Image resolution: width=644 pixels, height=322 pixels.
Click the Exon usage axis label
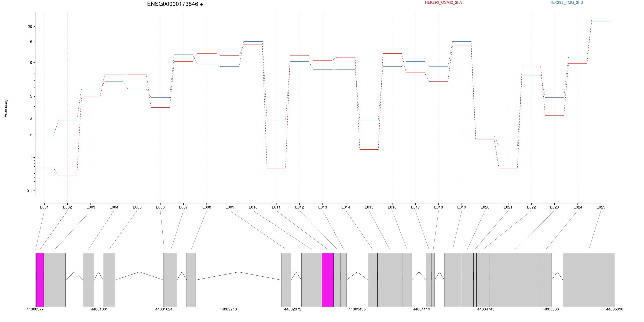pos(6,107)
